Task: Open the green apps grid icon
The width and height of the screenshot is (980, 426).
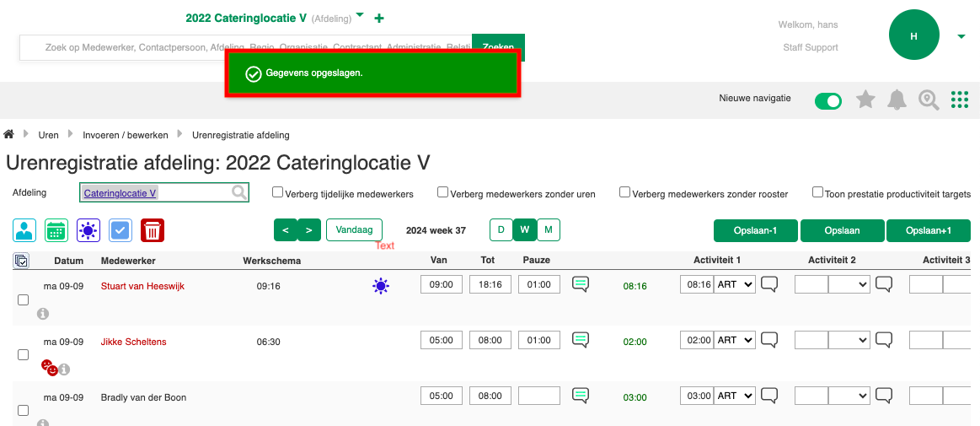Action: tap(960, 100)
